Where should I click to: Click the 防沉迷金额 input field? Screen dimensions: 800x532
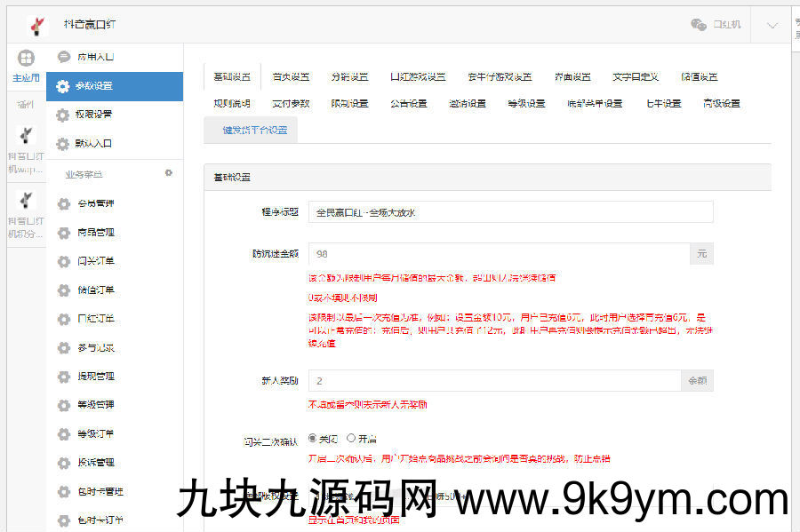[x=499, y=254]
